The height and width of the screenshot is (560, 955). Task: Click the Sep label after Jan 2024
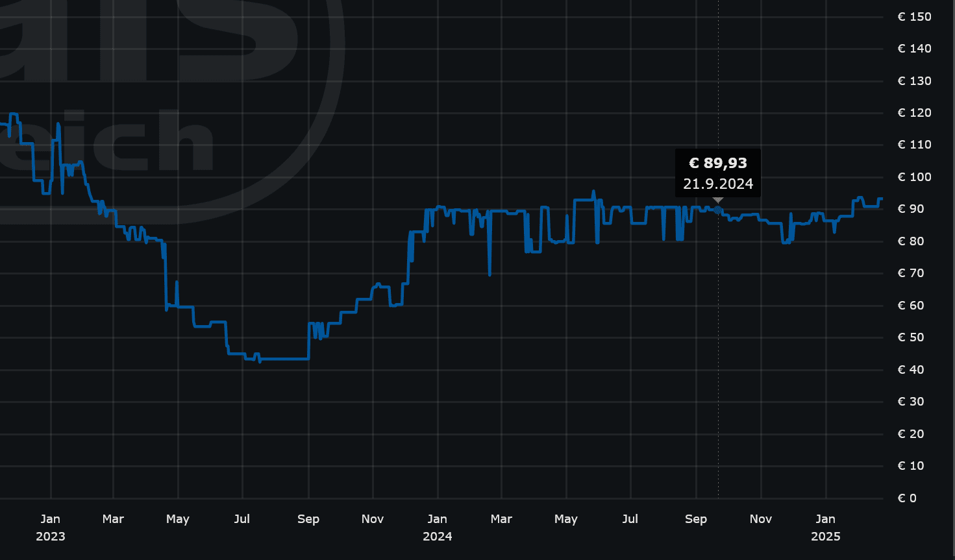pyautogui.click(x=696, y=519)
